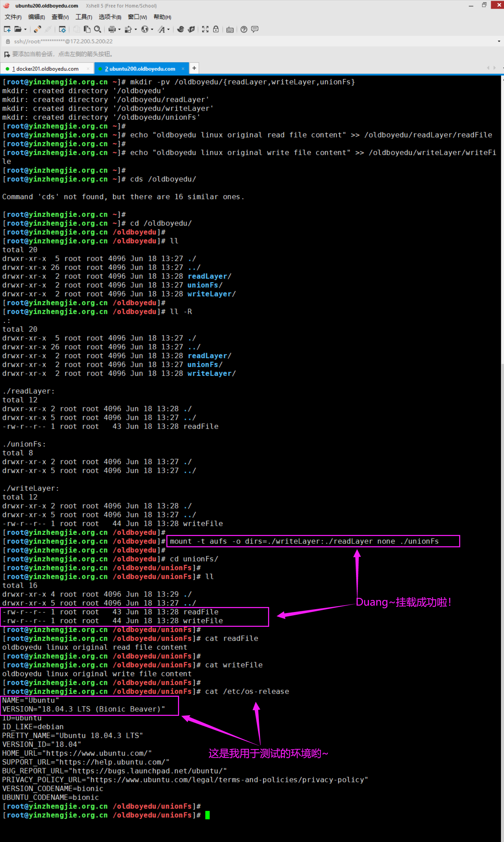Click 'Command cds not found' line
Viewport: 504px width, 842px height.
pos(123,197)
